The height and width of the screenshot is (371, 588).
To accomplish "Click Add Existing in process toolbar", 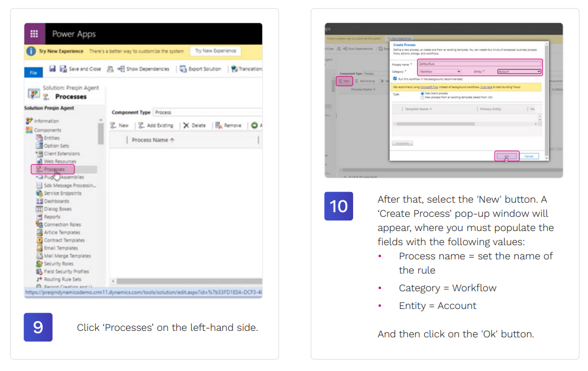I will [x=156, y=125].
